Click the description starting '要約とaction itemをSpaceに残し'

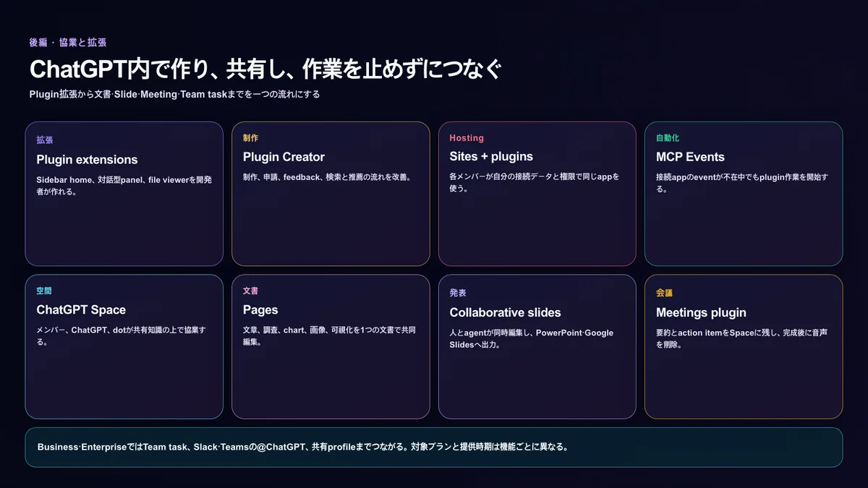point(741,339)
